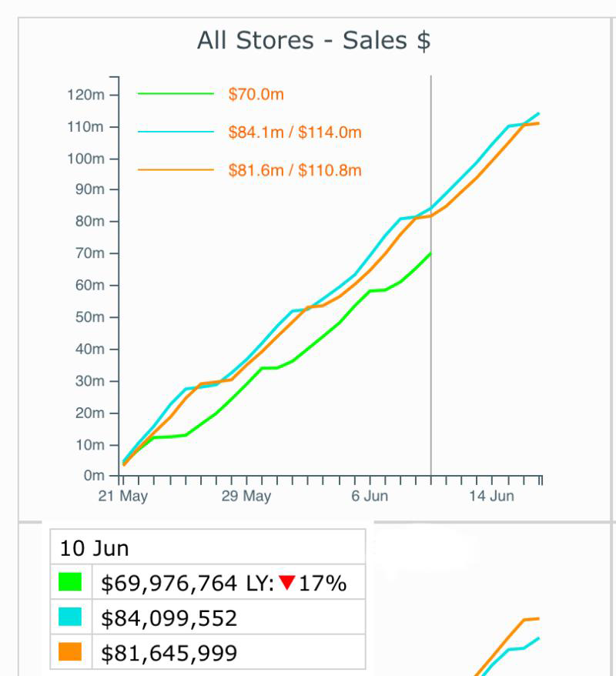Click the green swatch in the tooltip
Screen dimensions: 616x676
click(x=70, y=583)
